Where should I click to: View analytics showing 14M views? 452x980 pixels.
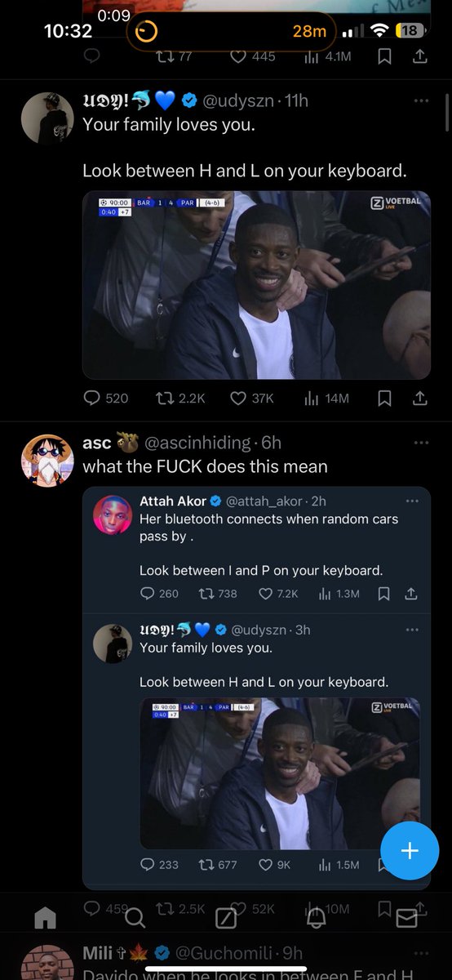pyautogui.click(x=326, y=399)
